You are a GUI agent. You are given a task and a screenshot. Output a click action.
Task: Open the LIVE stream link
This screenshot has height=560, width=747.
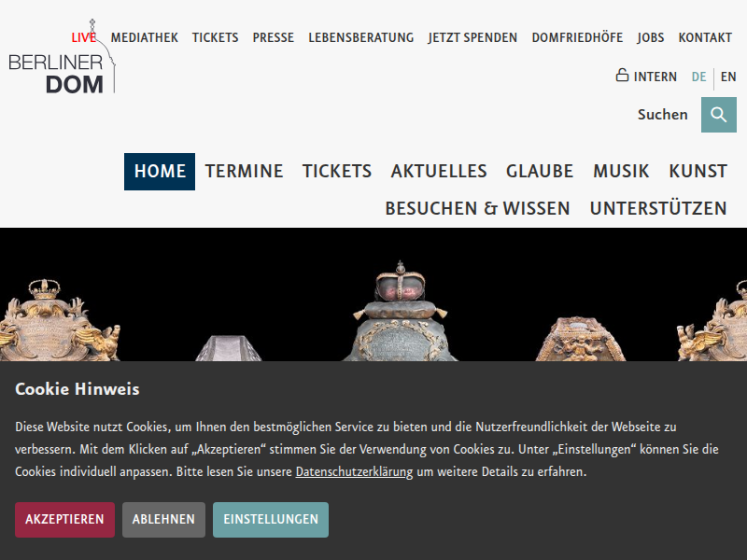84,37
